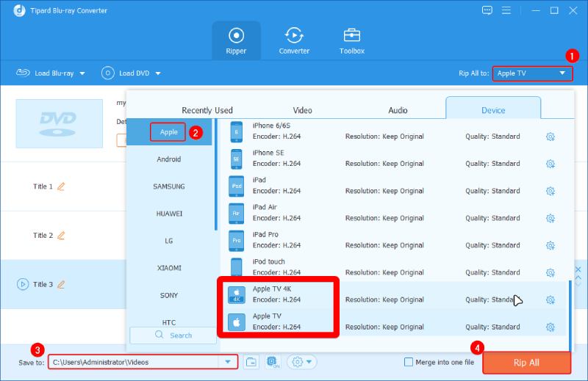Choose the iPad Pro preset name
Viewport: 588px width, 381px height.
tap(265, 234)
